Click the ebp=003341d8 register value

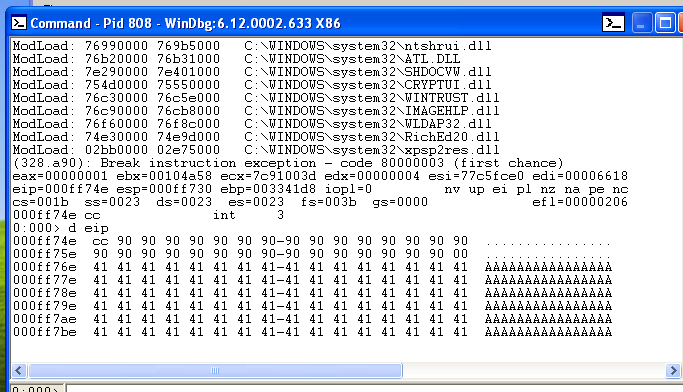click(268, 189)
